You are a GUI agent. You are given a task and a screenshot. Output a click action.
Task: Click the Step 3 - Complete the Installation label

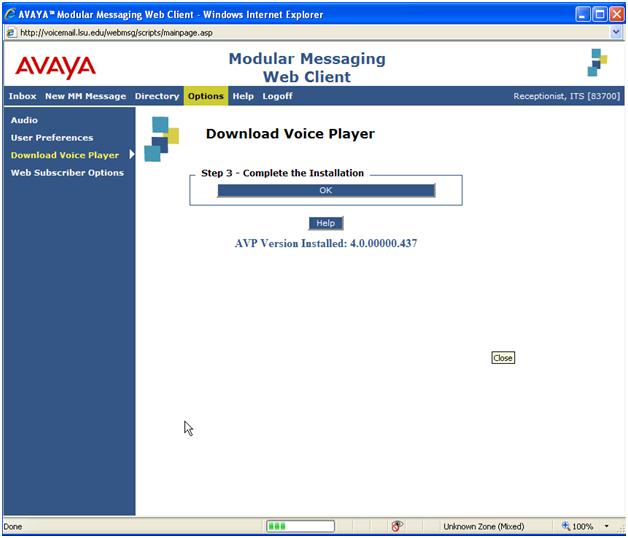click(x=282, y=173)
